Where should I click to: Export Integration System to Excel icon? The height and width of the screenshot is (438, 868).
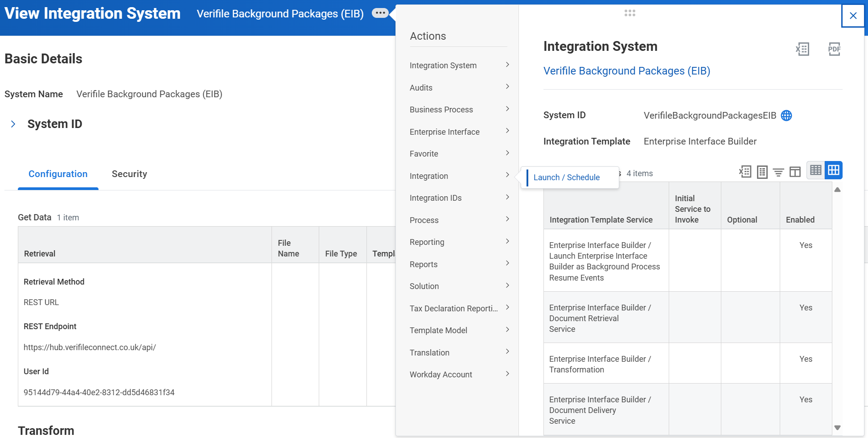802,49
